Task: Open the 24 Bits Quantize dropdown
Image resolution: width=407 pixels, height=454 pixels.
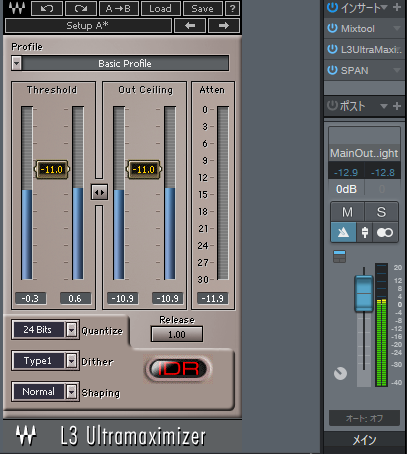Action: click(x=71, y=330)
